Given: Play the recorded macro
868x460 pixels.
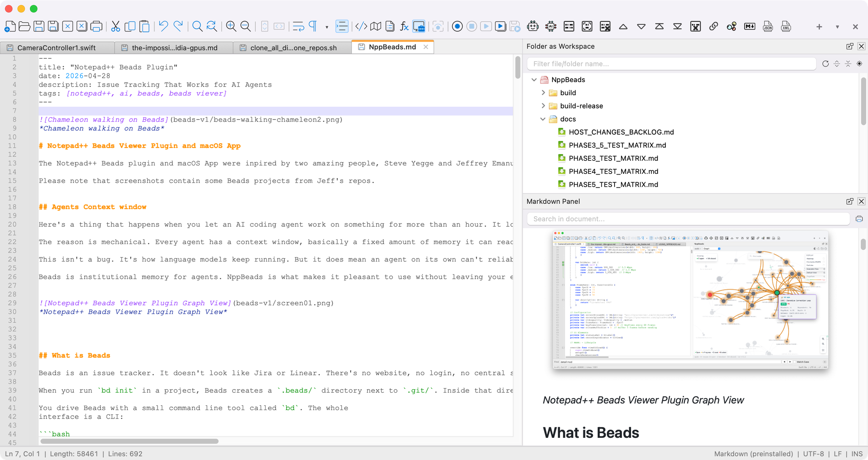Looking at the screenshot, I should point(486,26).
